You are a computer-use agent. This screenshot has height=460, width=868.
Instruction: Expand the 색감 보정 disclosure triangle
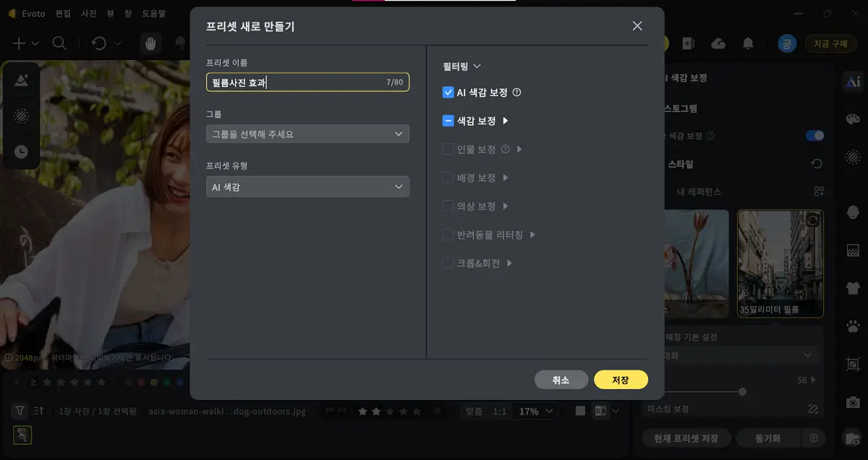point(506,121)
